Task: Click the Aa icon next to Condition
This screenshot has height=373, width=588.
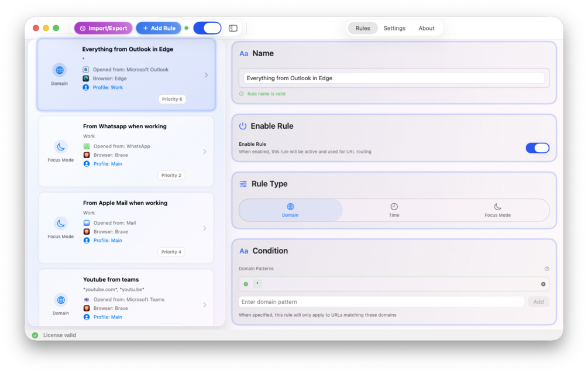Action: click(x=244, y=251)
